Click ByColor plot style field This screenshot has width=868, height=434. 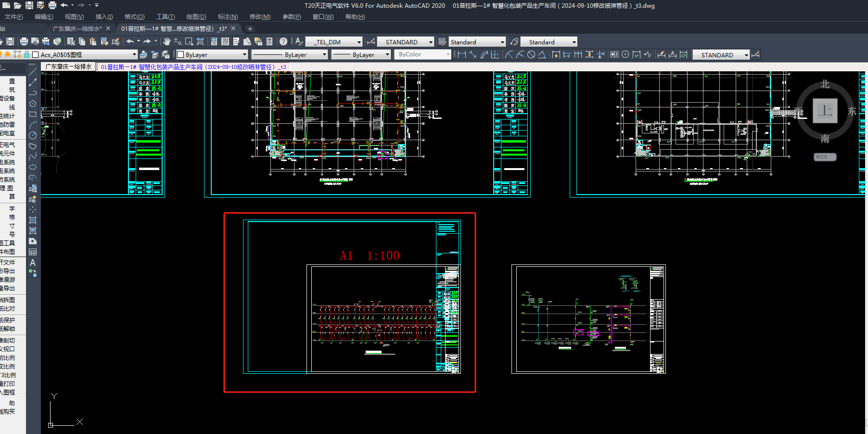click(x=422, y=54)
